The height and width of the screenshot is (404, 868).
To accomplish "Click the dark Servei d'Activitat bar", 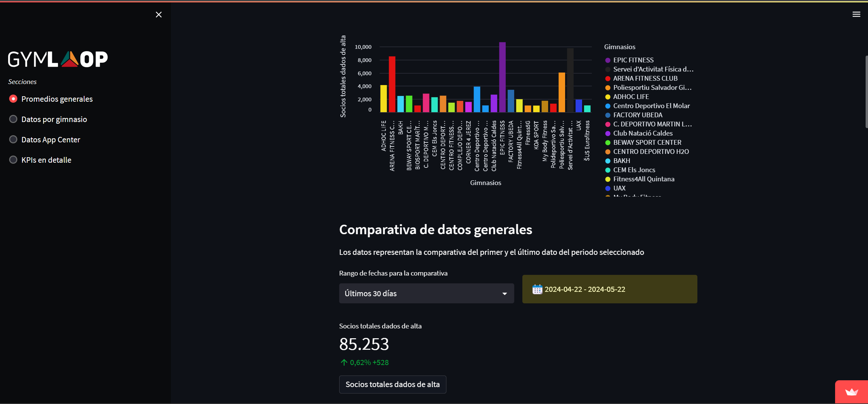I will coord(570,80).
